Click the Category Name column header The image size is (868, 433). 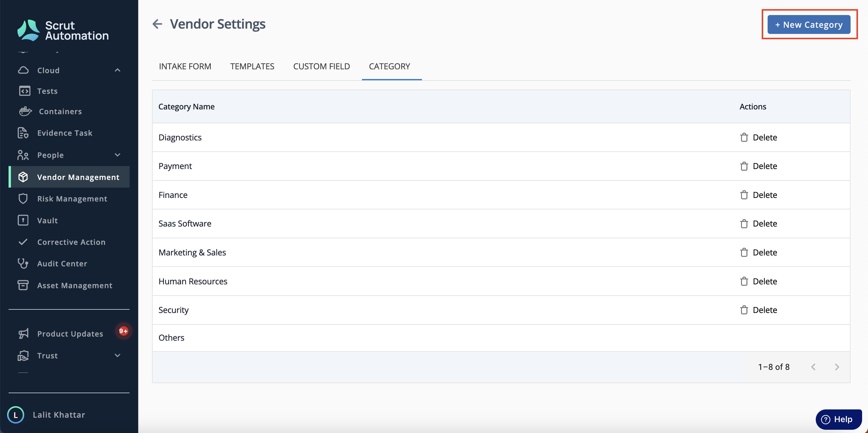[186, 106]
